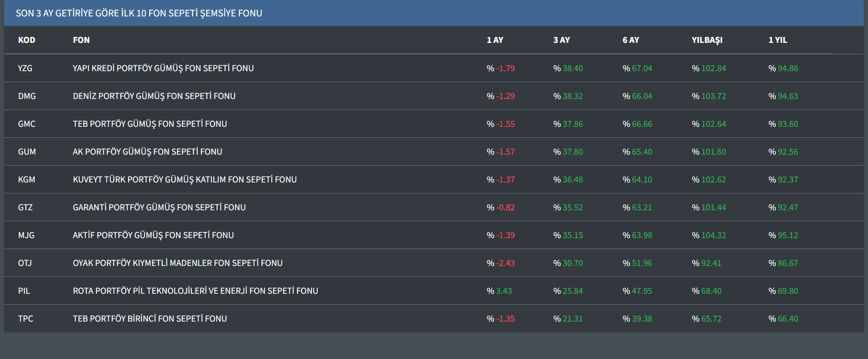
Task: Open AKTİF PORTFÖY GÜMÜŞ FON SEPETİ FONU
Action: 153,235
